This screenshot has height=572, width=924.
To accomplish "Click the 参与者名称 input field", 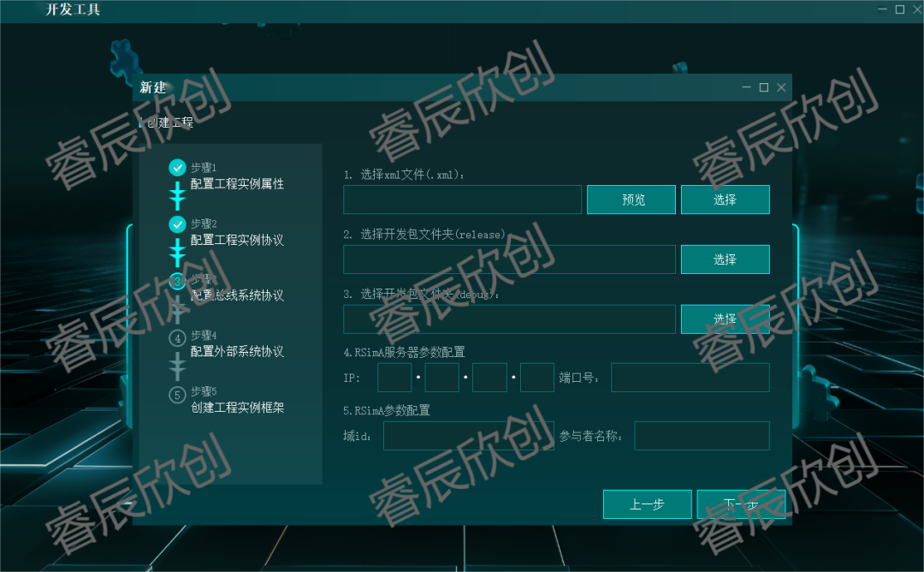I will coord(702,436).
